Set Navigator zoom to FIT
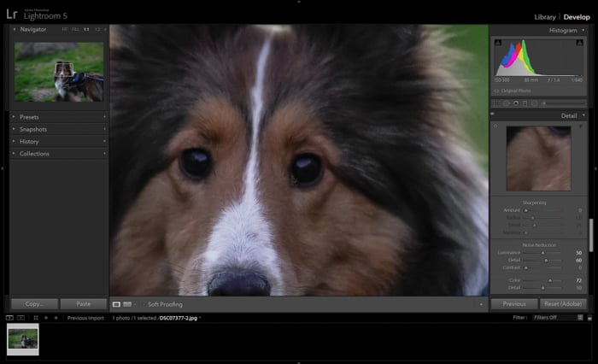 [65, 29]
